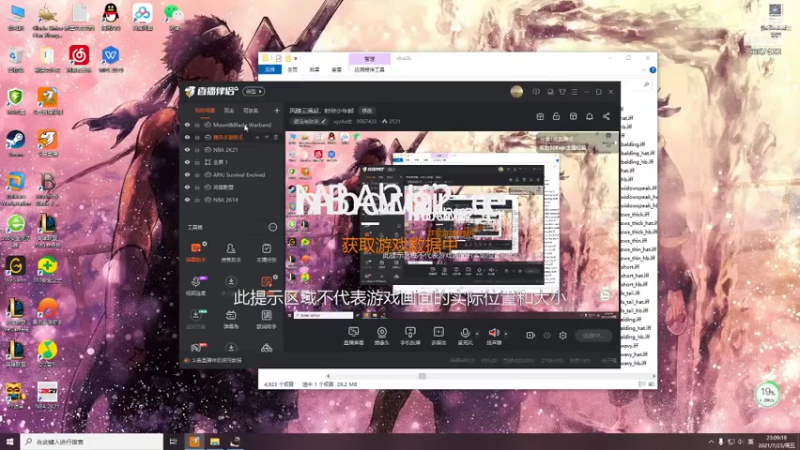800x450 pixels.
Task: Toggle lock on ARK: Survival Evolved source
Action: [x=197, y=175]
